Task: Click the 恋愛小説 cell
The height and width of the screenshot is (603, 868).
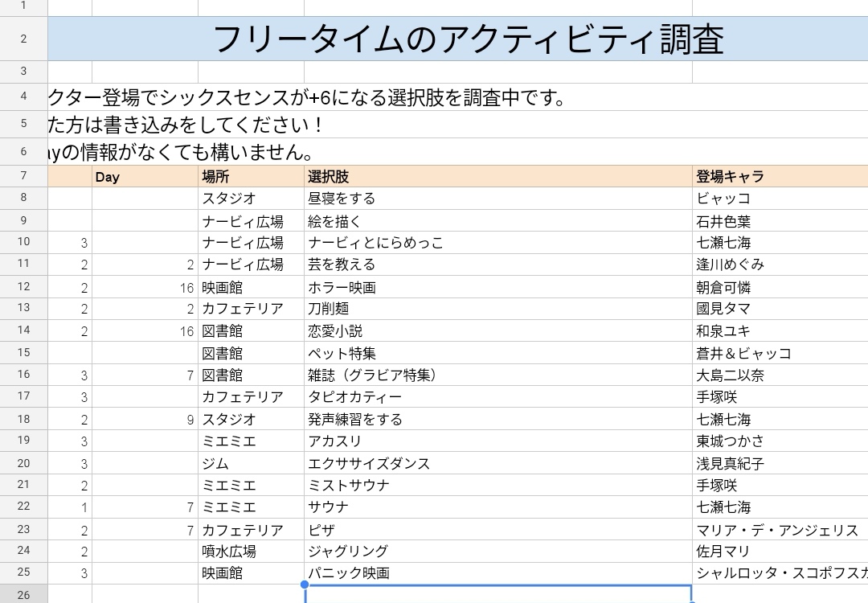Action: point(497,331)
